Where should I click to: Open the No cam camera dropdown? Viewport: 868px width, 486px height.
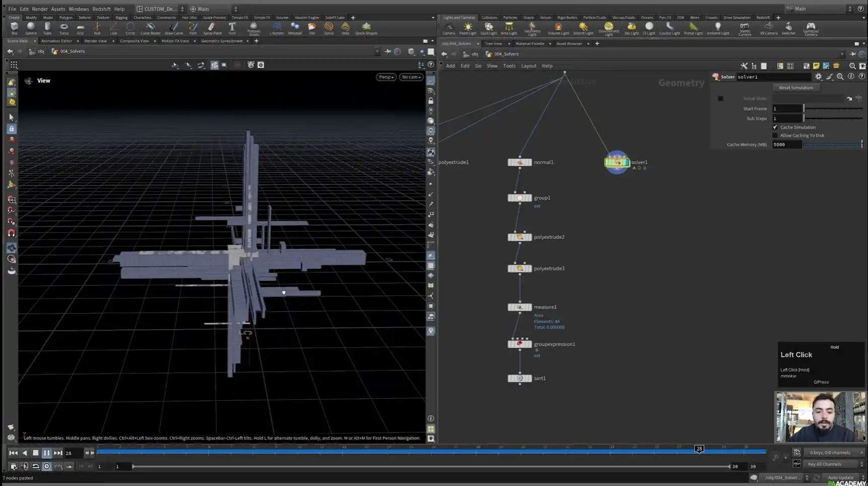[411, 77]
